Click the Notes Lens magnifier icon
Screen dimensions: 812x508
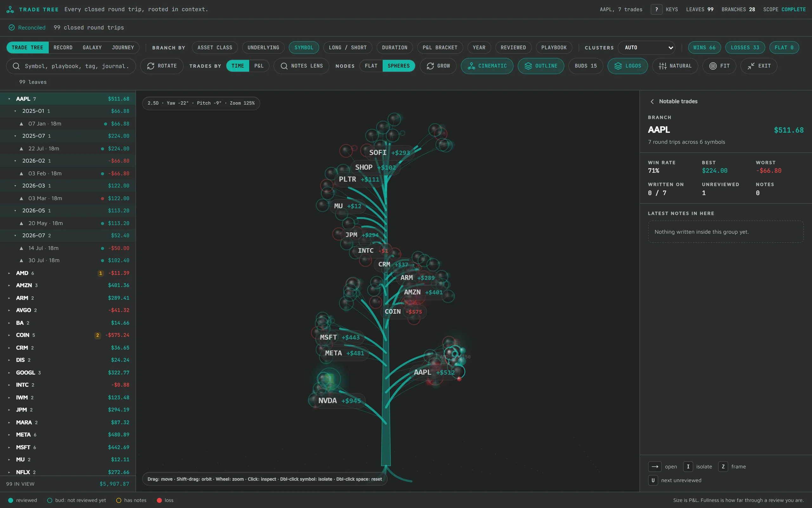(x=284, y=66)
